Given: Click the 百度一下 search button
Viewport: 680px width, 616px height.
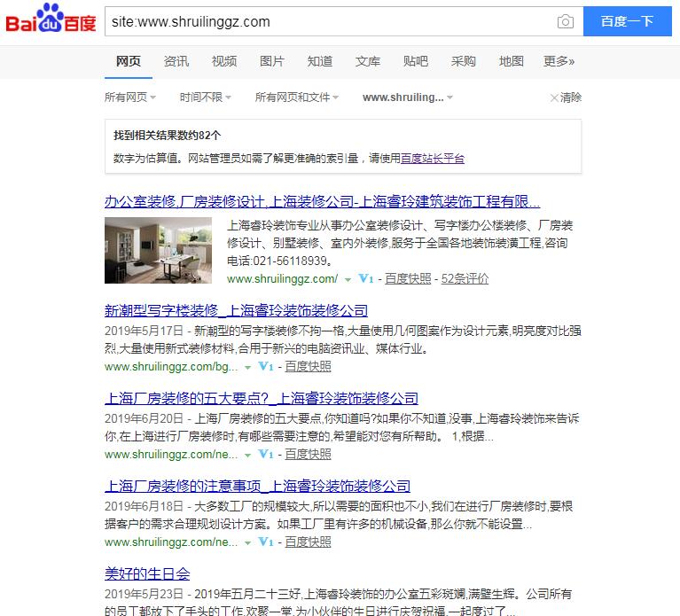Looking at the screenshot, I should 627,21.
